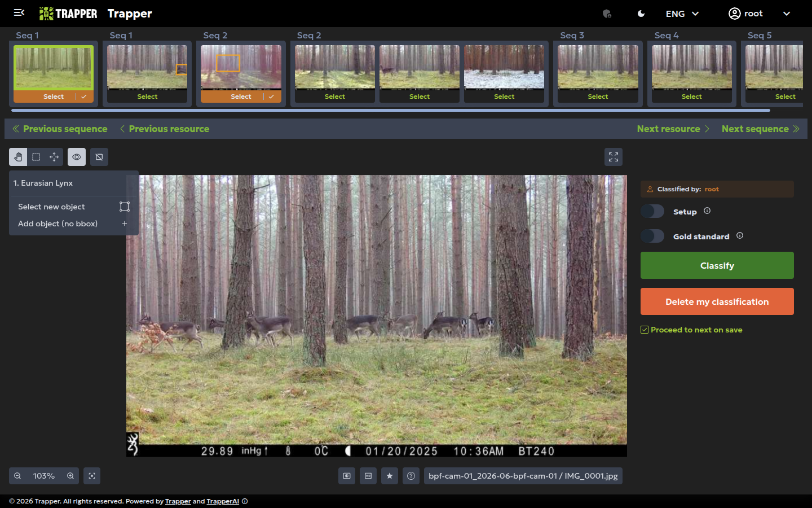Choose Select new object menu entry
The image size is (812, 508).
[51, 207]
